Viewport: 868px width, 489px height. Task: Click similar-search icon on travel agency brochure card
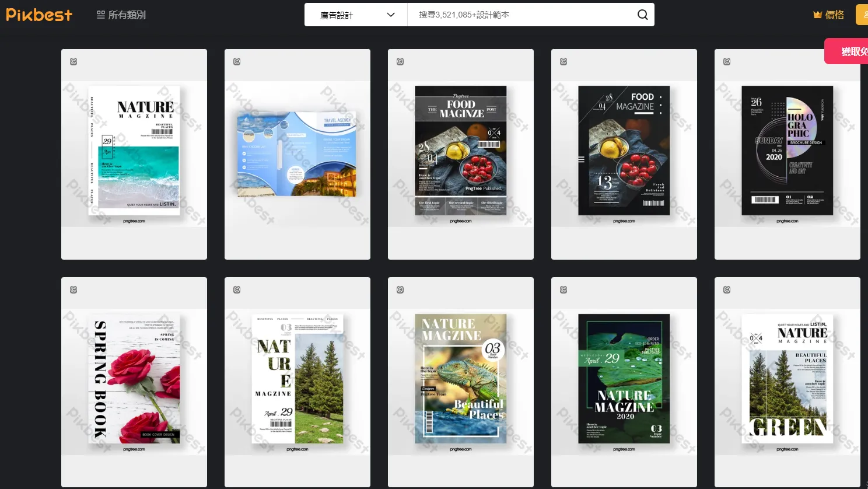(x=237, y=61)
